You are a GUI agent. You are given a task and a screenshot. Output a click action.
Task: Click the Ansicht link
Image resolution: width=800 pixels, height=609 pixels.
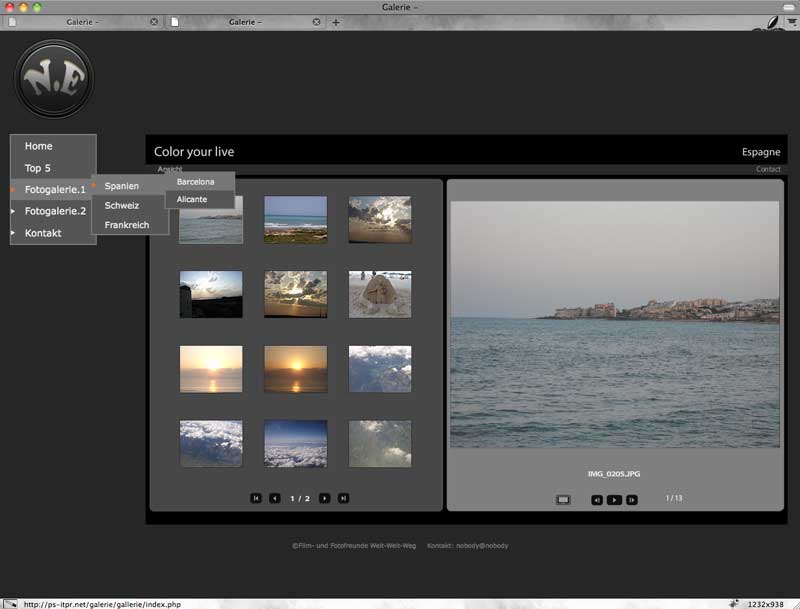pos(170,169)
